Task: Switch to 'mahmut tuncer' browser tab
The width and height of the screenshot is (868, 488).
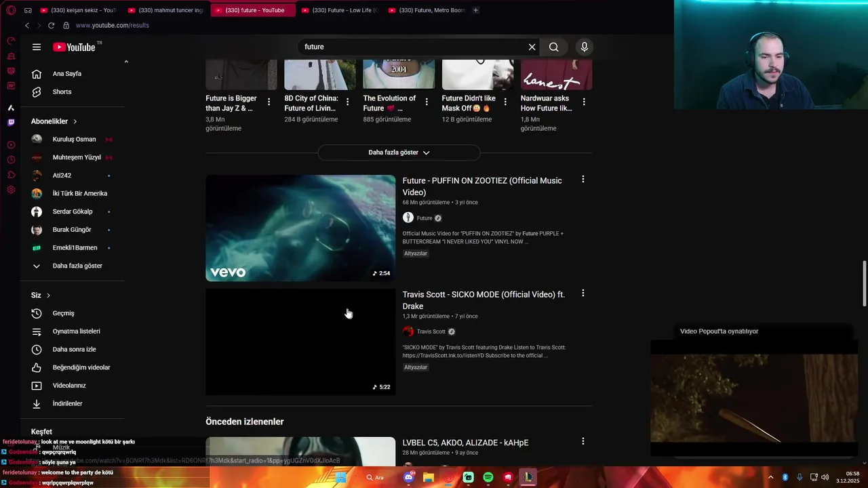Action: click(166, 10)
